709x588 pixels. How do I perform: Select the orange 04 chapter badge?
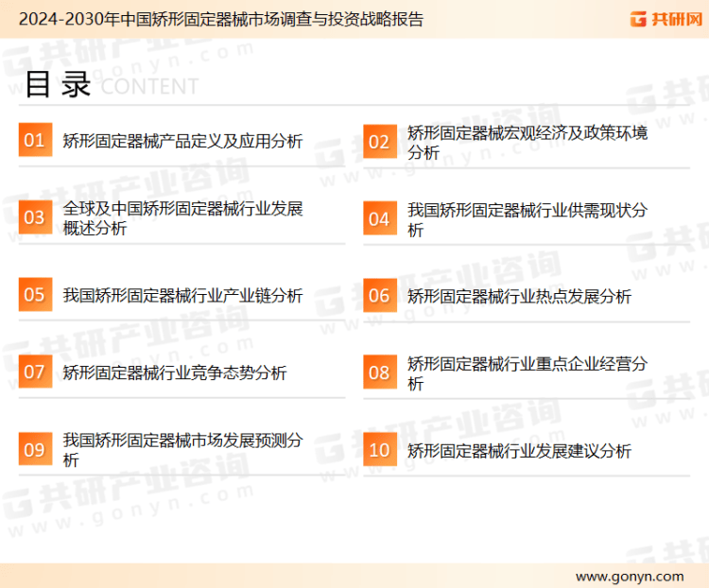pos(379,219)
